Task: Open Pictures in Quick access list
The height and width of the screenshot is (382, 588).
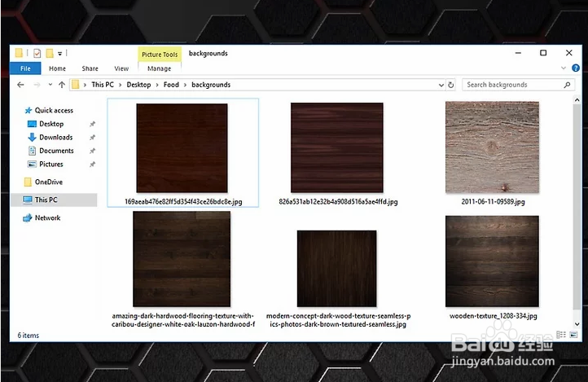Action: point(51,165)
